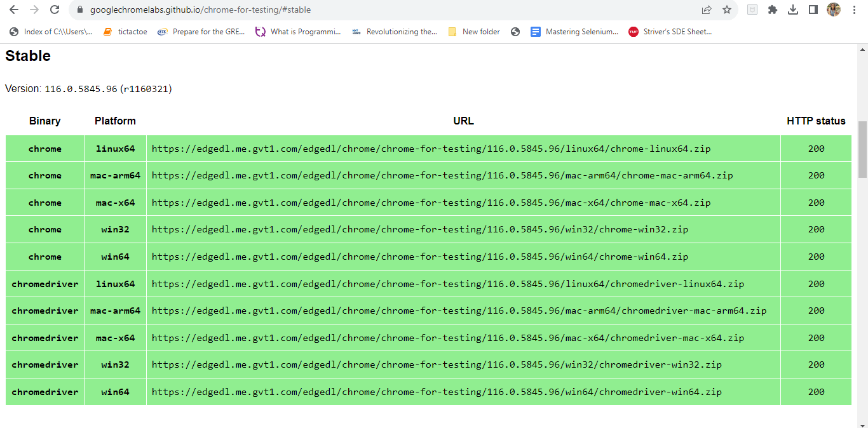Click mac-arm64 platform cell in chrome row
Viewport: 868px width, 428px height.
[115, 175]
